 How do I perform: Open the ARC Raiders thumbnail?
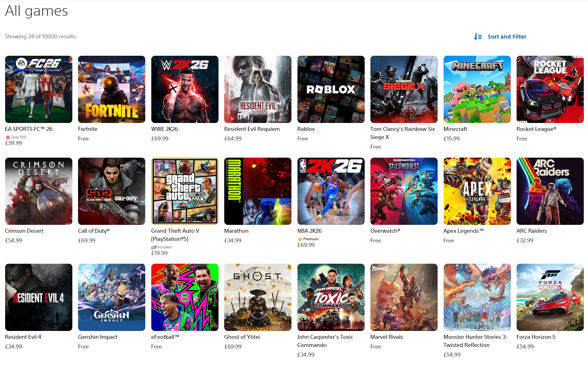point(550,191)
